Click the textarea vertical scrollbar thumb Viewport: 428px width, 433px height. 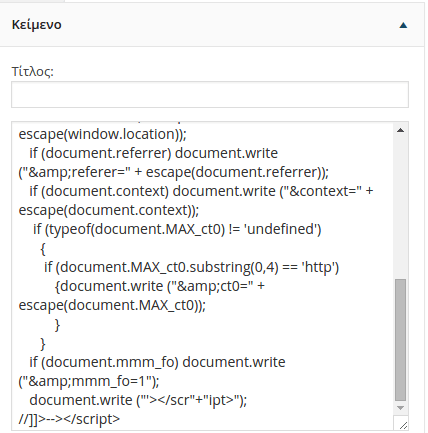(400, 340)
